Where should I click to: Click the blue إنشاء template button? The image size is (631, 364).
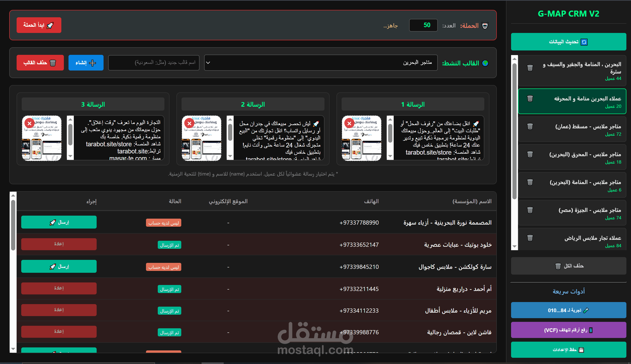point(86,63)
